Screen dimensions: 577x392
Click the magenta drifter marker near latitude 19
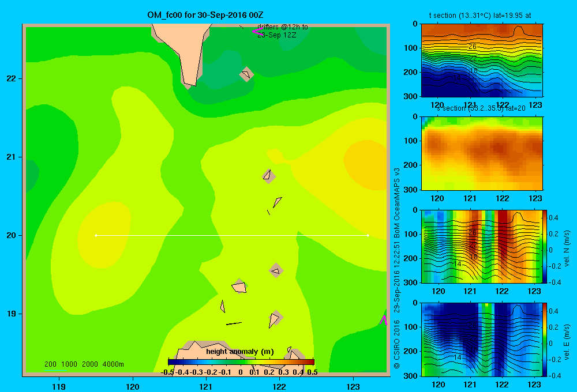click(384, 320)
